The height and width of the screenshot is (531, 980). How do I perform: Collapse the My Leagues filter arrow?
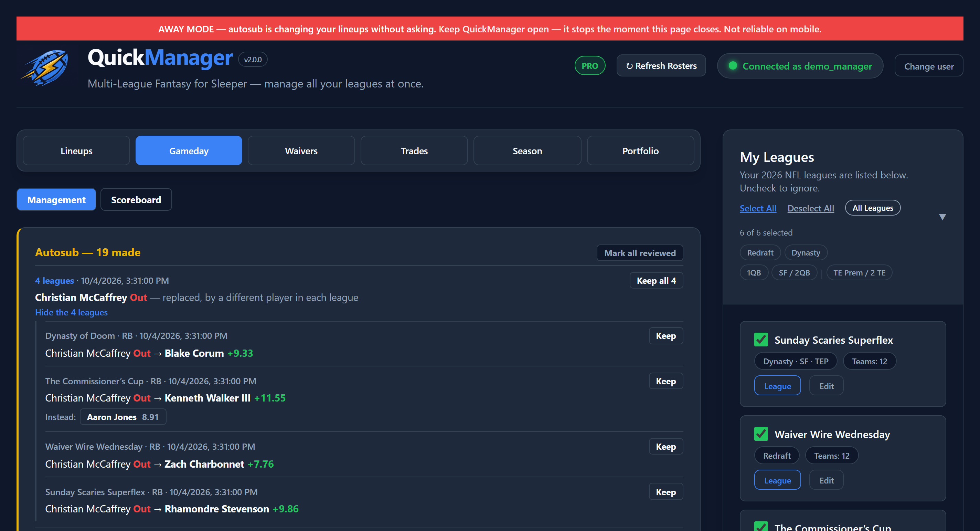(942, 217)
